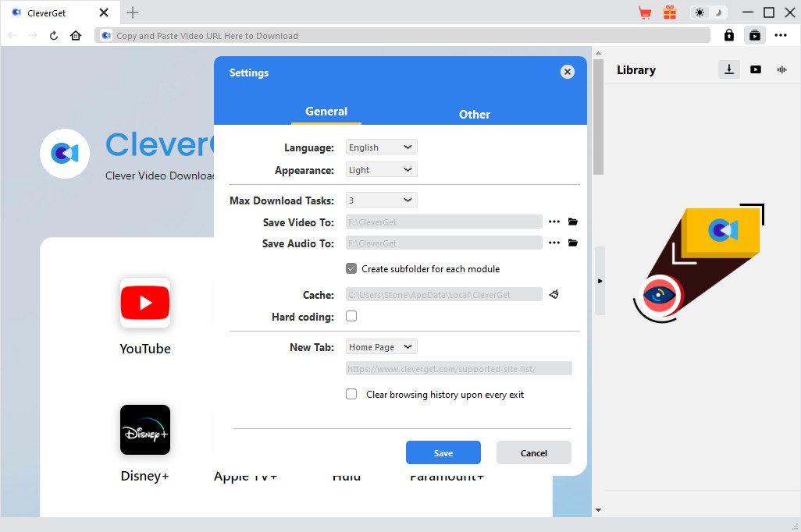Click the shopping cart icon
Screen dimensions: 801x532
(645, 12)
